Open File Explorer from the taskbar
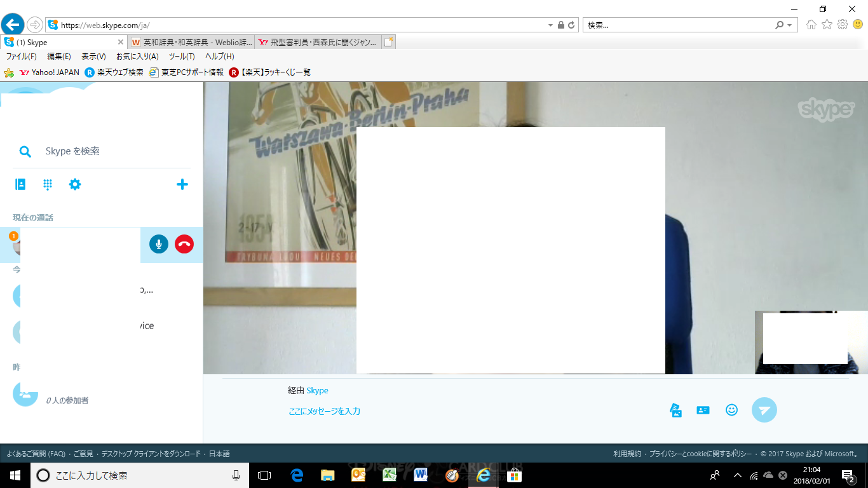The width and height of the screenshot is (868, 488). [327, 475]
